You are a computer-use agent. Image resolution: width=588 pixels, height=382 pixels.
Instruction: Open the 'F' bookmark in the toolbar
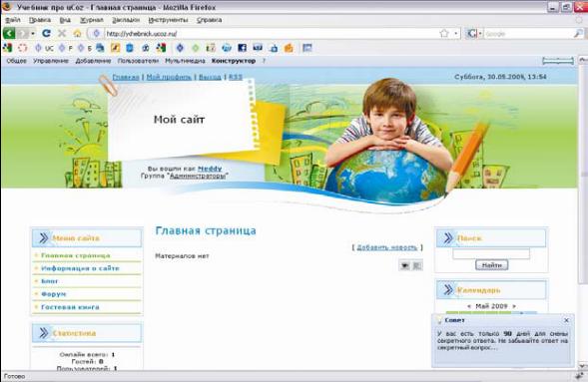pos(65,48)
